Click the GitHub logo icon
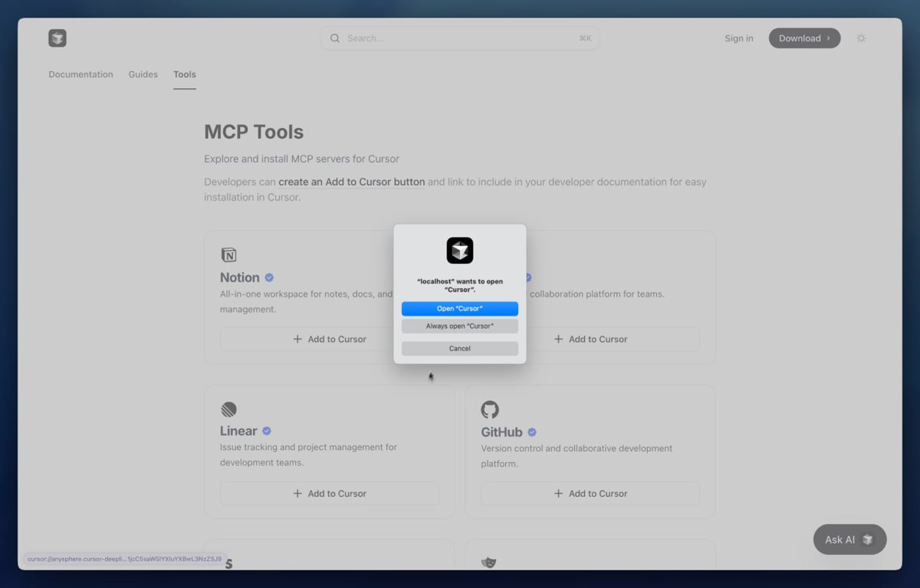 [490, 409]
